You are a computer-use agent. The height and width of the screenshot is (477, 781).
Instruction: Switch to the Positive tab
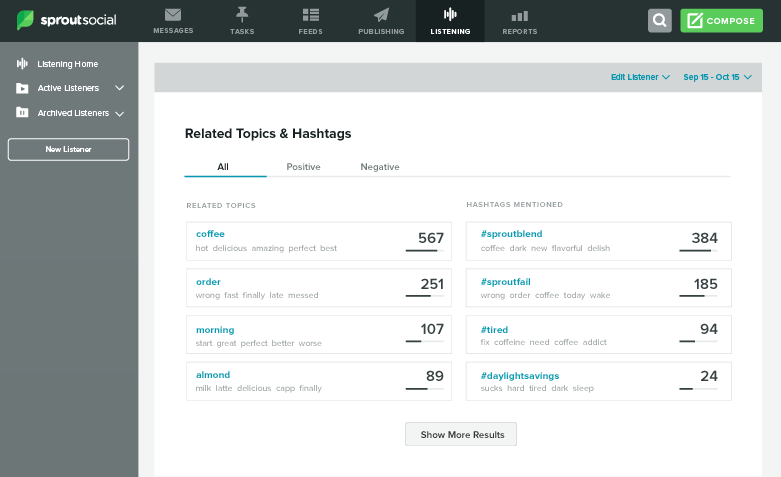[x=303, y=167]
